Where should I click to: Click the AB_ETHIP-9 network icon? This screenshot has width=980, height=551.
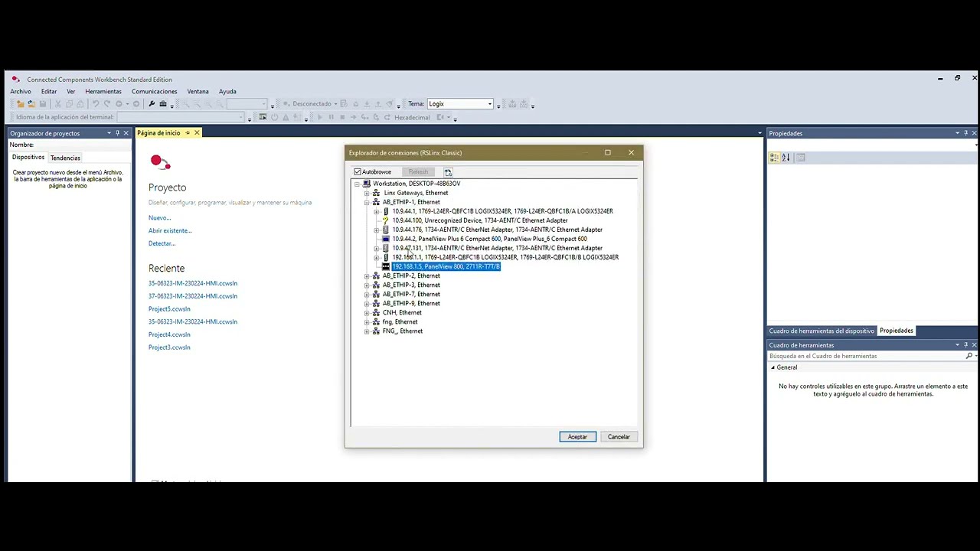click(376, 303)
